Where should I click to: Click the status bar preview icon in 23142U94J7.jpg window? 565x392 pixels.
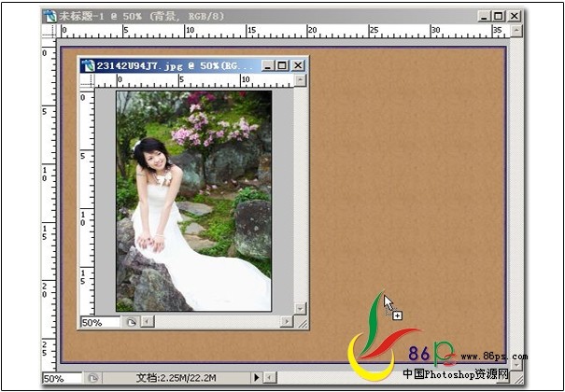pyautogui.click(x=131, y=322)
